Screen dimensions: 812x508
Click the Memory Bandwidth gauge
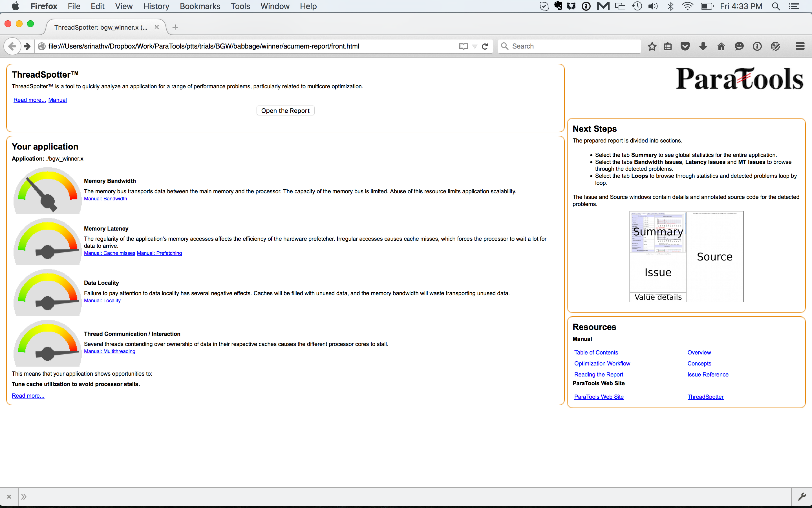click(x=47, y=190)
